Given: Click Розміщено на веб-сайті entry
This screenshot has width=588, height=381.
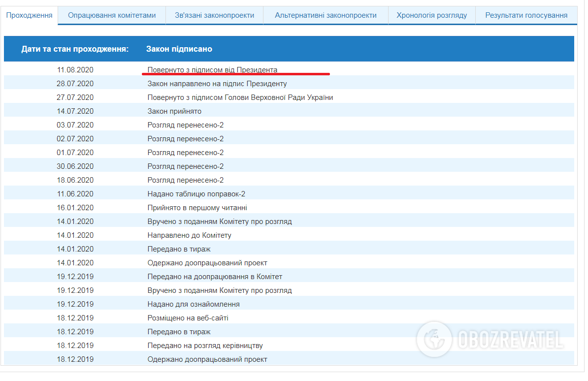Looking at the screenshot, I should 188,318.
